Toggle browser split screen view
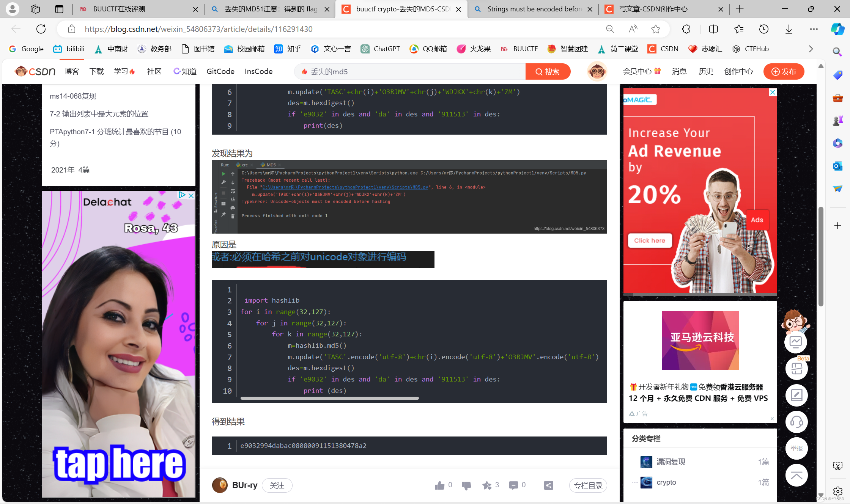Viewport: 850px width, 504px height. point(713,29)
